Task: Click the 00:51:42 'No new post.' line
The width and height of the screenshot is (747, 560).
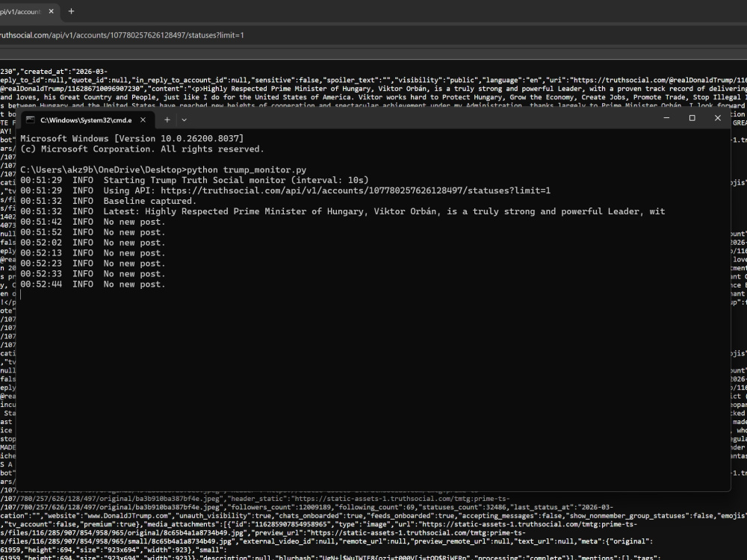Action: [x=93, y=222]
